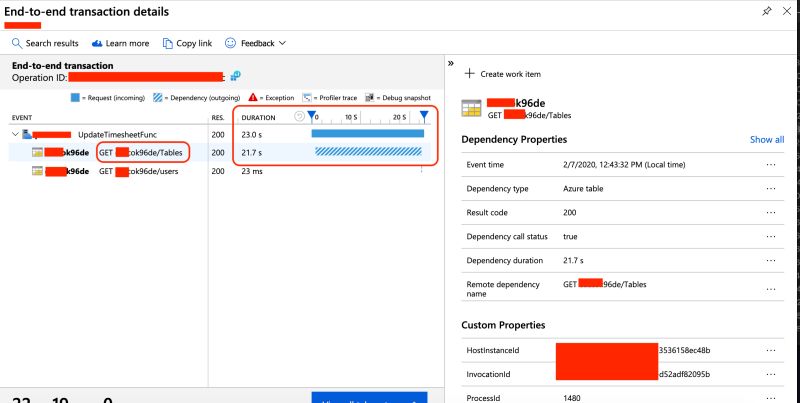Click the Azure table icon in users row
Image resolution: width=800 pixels, height=403 pixels.
click(x=37, y=171)
